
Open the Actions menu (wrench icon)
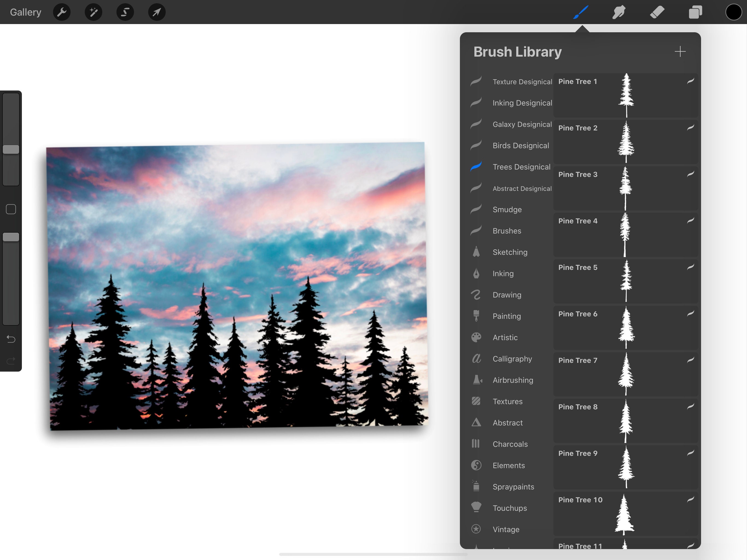62,12
